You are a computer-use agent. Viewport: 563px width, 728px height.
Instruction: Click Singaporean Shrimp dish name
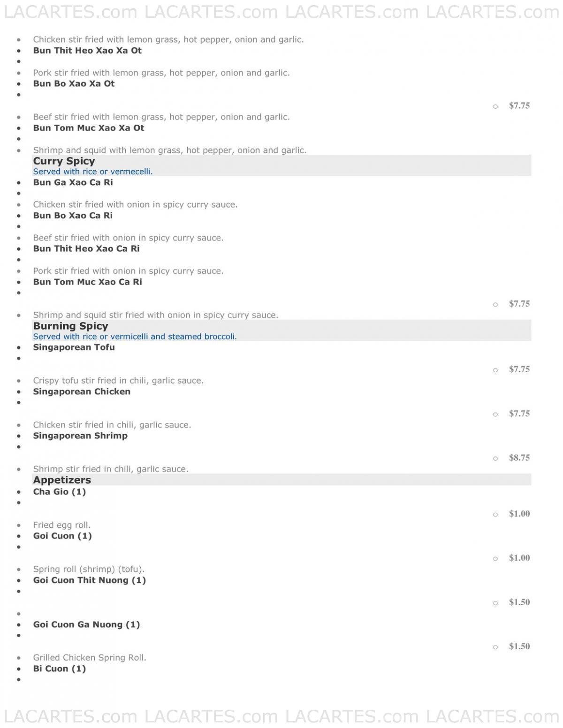(x=80, y=436)
